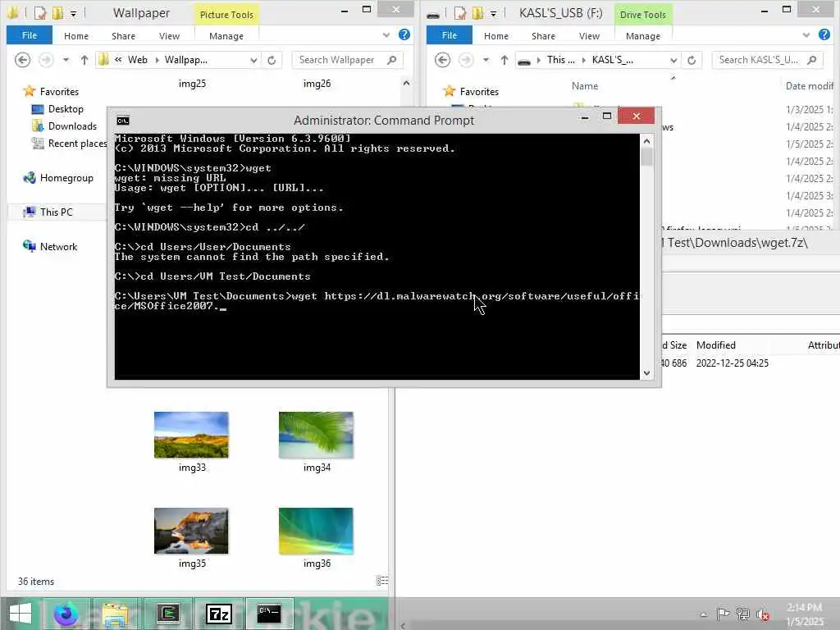840x630 pixels.
Task: Expand the KASL'S_USB address bar dropdown
Action: [x=673, y=61]
